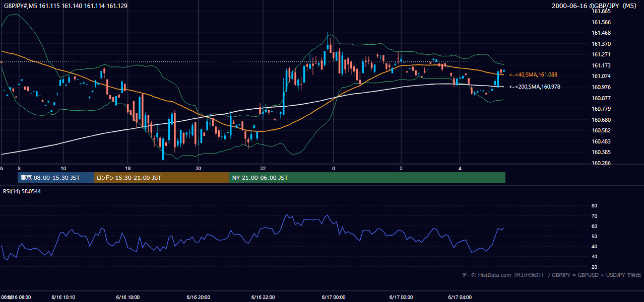The image size is (644, 302).
Task: Click the 160.779 price axis label
Action: [601, 109]
